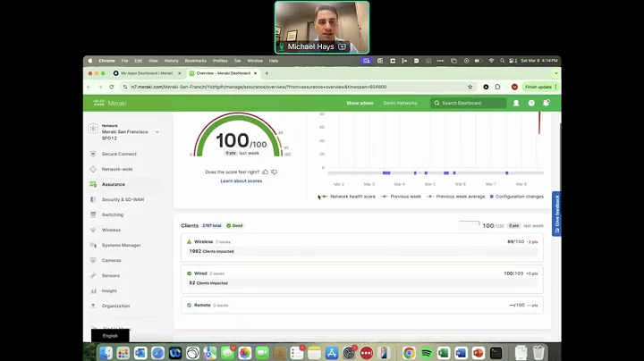Click Mar 3 configuration change marker

tap(386, 173)
